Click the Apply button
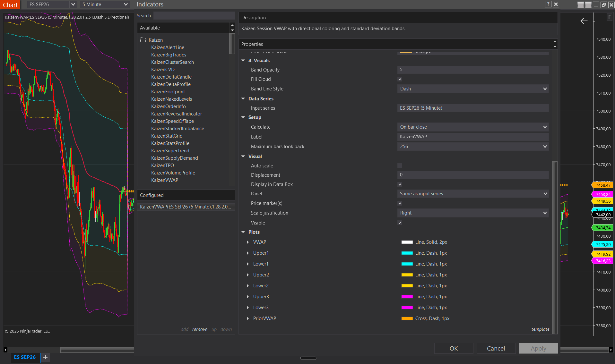615x364 pixels. 538,348
